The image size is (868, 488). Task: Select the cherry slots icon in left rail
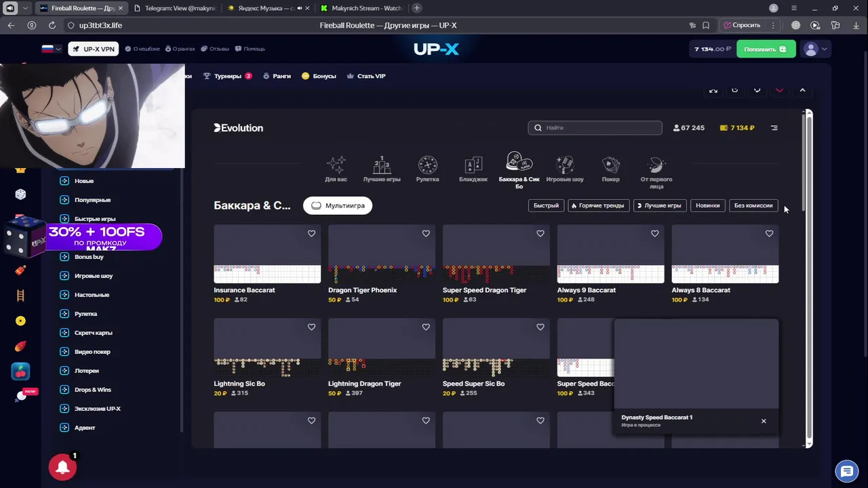[x=20, y=371]
